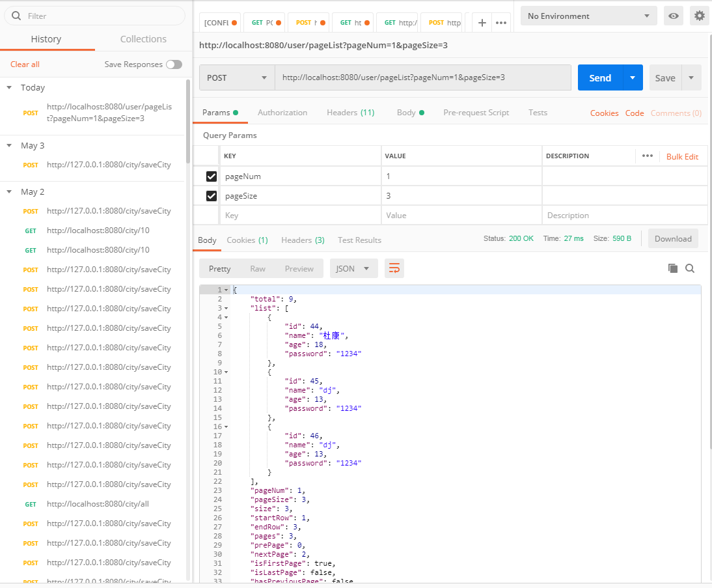Show more tabs via the ellipsis icon
Viewport: 712px width, 588px height.
501,21
